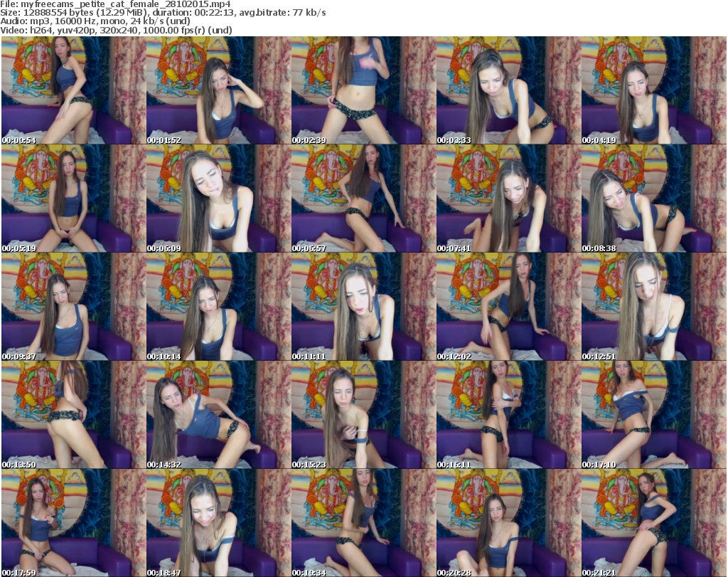Choose the frame marked 00:06:09

[219, 198]
